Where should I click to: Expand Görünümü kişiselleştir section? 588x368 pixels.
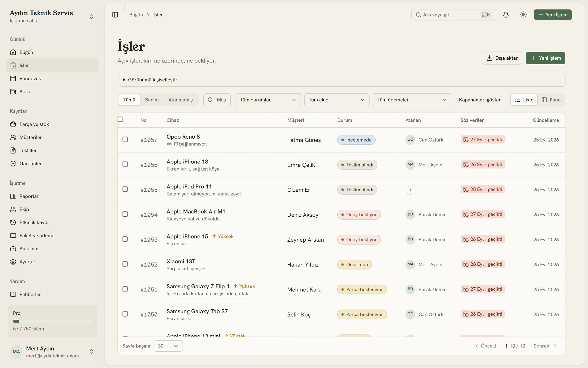coord(341,80)
